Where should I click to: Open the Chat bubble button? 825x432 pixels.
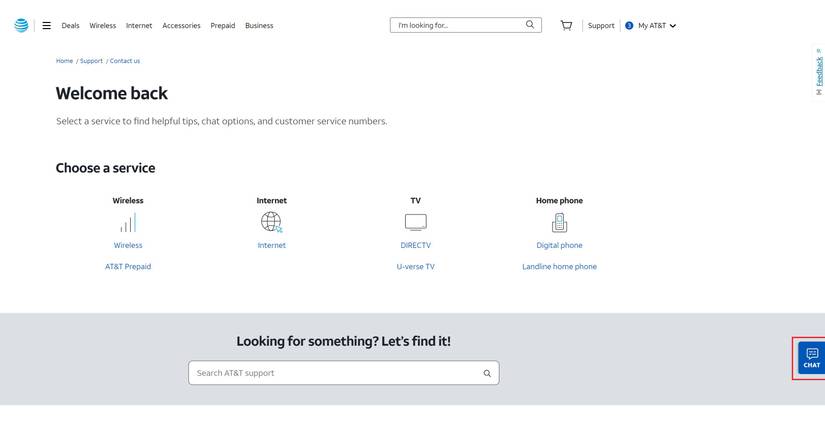[x=811, y=358]
